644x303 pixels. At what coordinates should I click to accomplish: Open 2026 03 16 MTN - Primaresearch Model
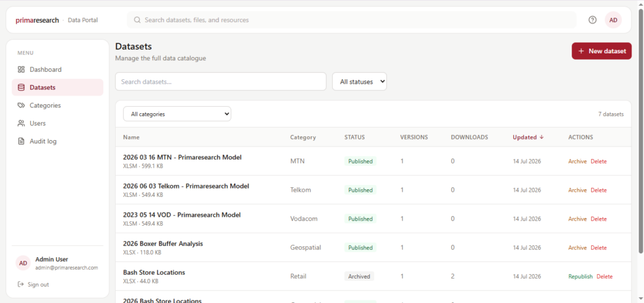point(182,157)
